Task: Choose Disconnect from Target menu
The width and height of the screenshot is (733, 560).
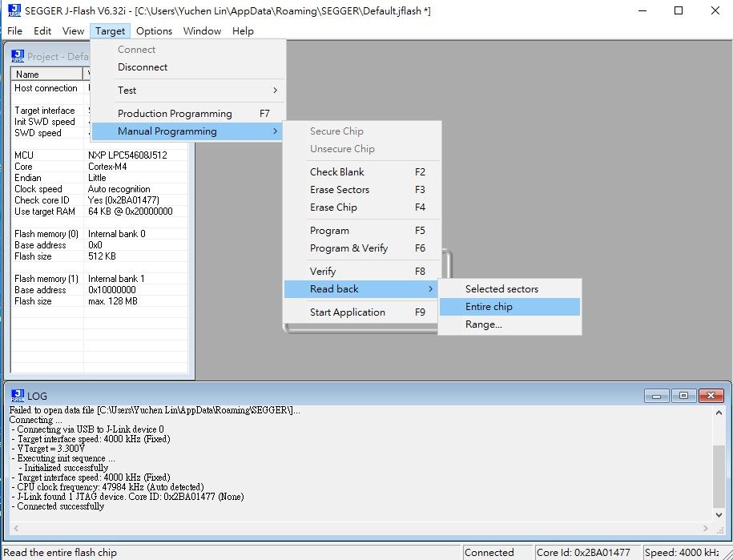Action: (x=188, y=66)
